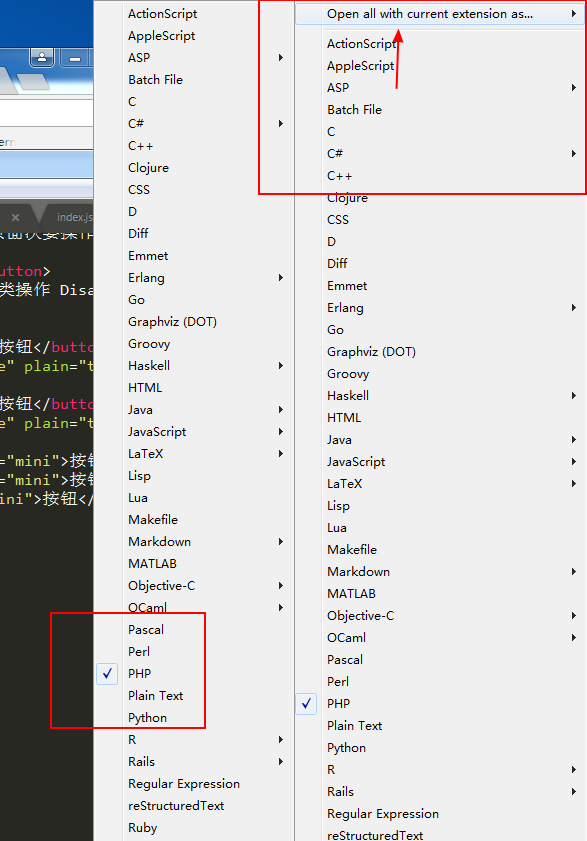This screenshot has width=587, height=841.
Task: Pick MATLAB in the left syntax menu
Action: 152,563
